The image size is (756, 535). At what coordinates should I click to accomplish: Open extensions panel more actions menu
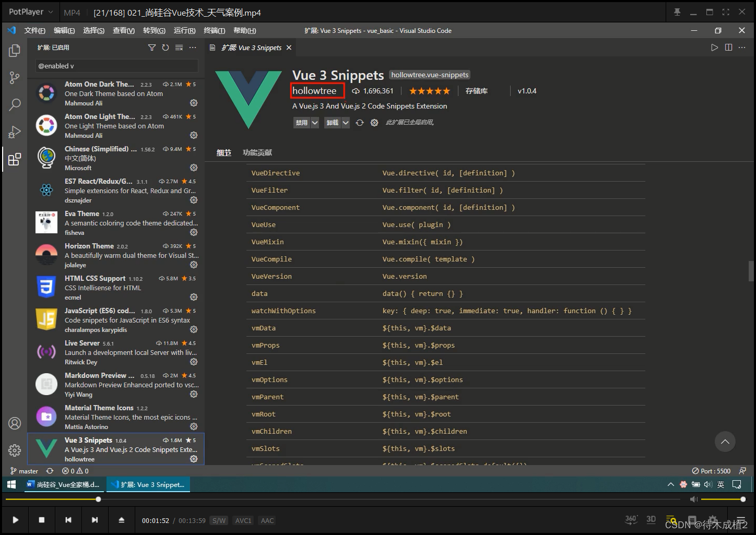[x=193, y=47]
